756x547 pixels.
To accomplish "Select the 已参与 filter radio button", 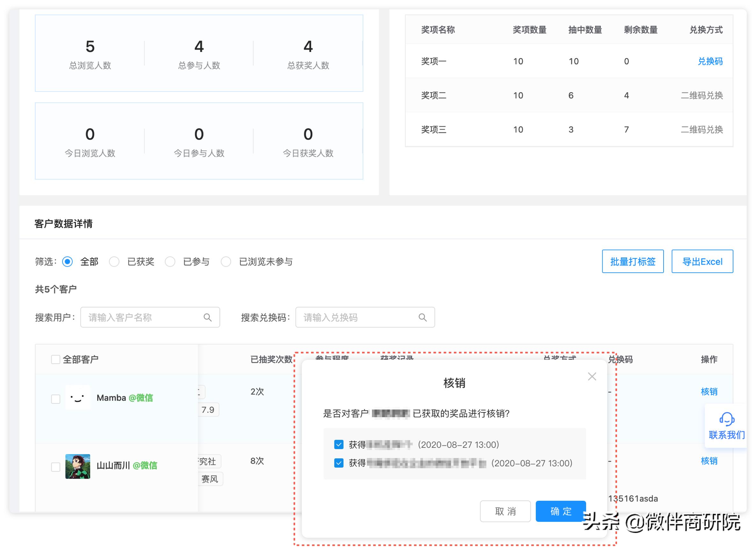I will [x=171, y=262].
